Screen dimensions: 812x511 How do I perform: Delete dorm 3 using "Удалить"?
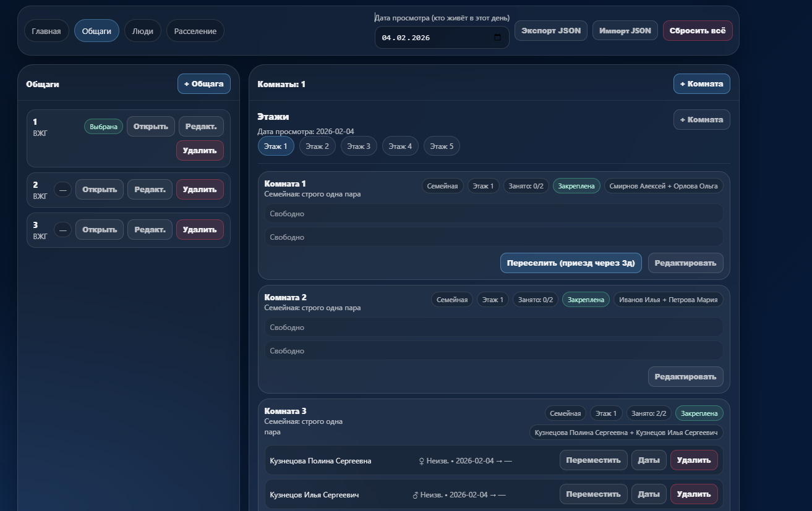[x=200, y=230]
